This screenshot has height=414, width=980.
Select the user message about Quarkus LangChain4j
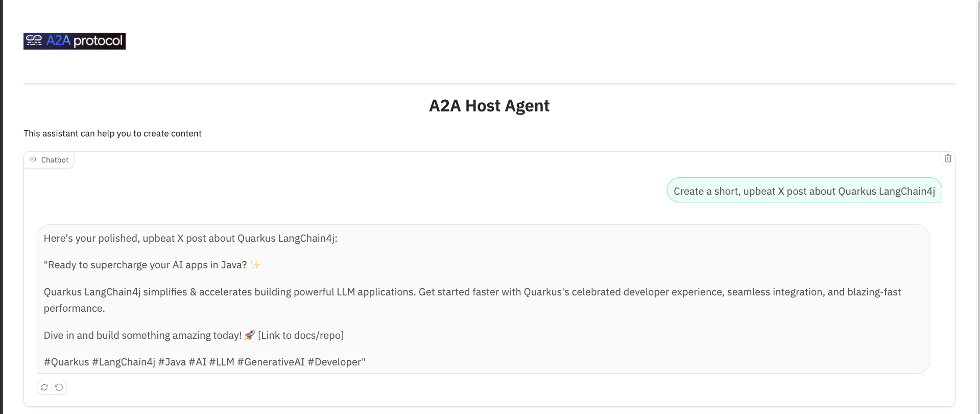[804, 191]
